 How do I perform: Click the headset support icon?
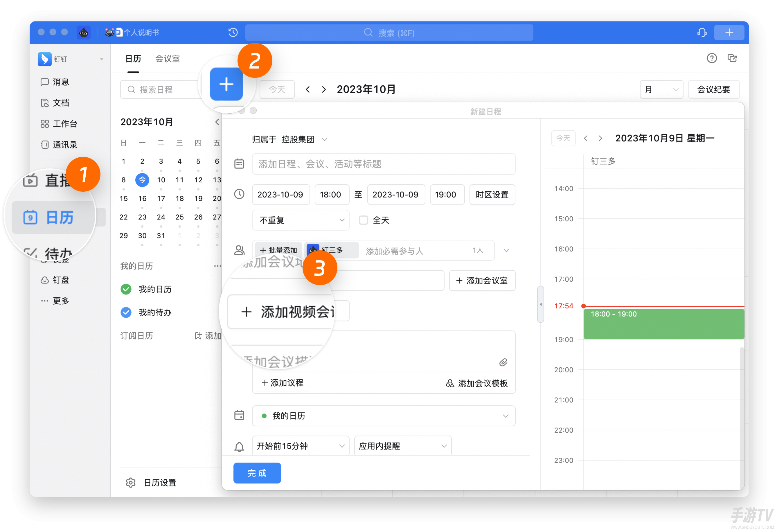point(702,33)
